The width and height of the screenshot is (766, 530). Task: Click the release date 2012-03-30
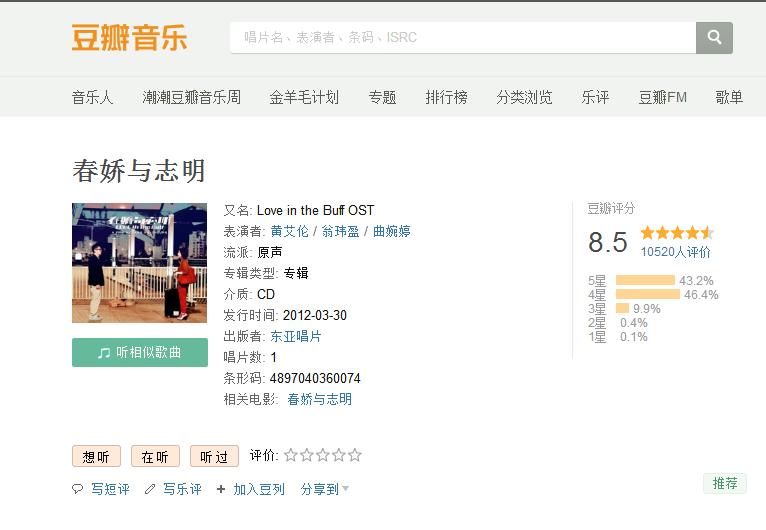click(315, 315)
